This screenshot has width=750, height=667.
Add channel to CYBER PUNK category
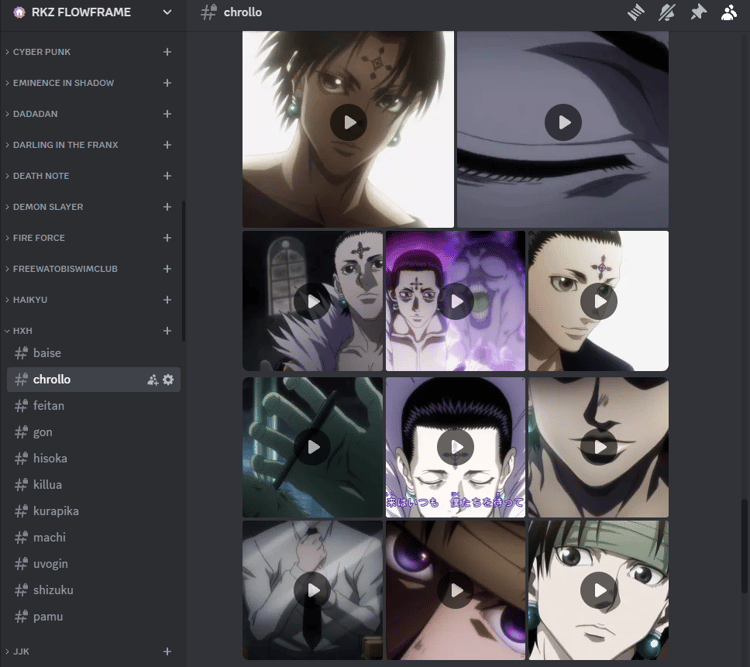[x=167, y=52]
